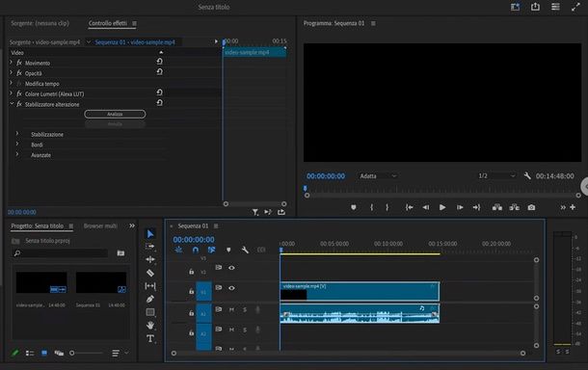Viewport: 588px width, 370px height.
Task: Hide the V2 track output eye
Action: pos(231,268)
